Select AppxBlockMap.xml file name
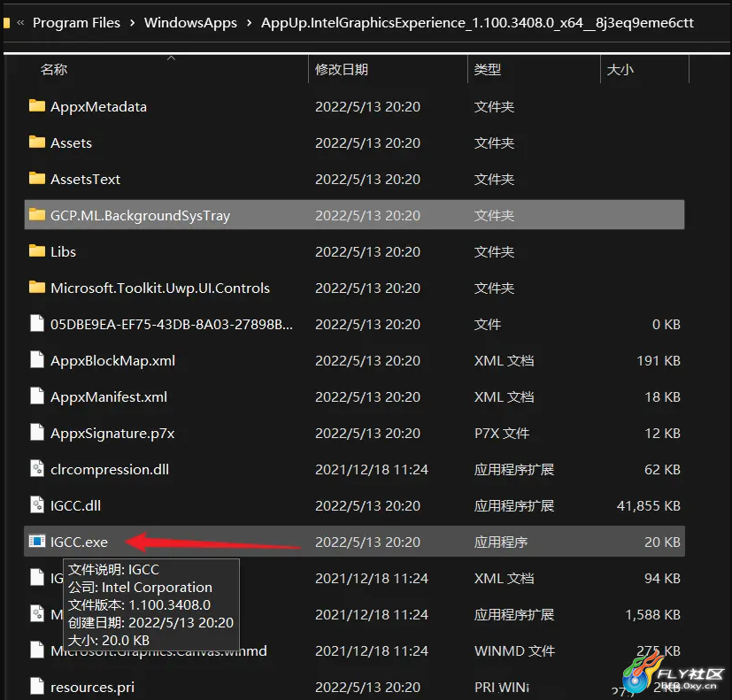732x700 pixels. pyautogui.click(x=112, y=361)
